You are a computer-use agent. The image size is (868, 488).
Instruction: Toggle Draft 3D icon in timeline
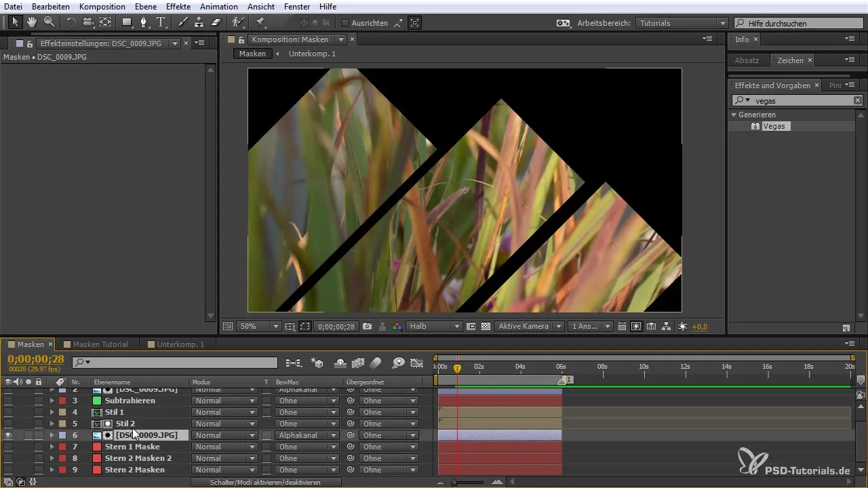317,363
